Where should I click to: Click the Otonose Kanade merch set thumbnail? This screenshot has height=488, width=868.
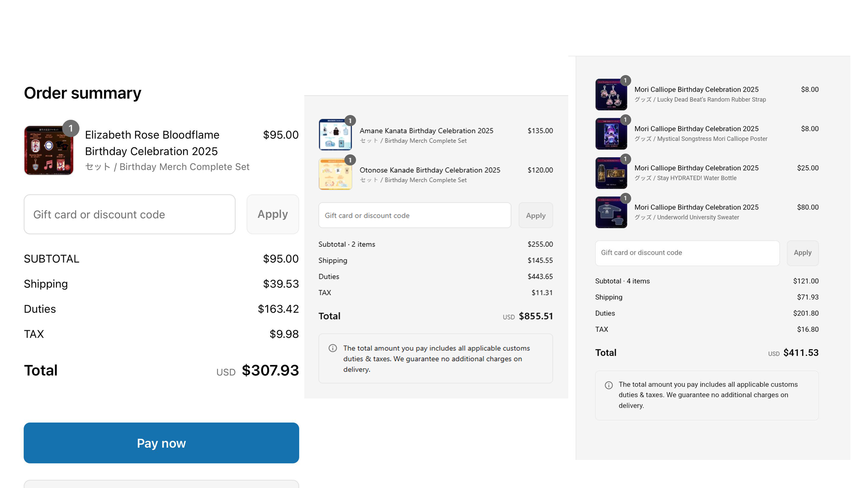[x=335, y=174]
